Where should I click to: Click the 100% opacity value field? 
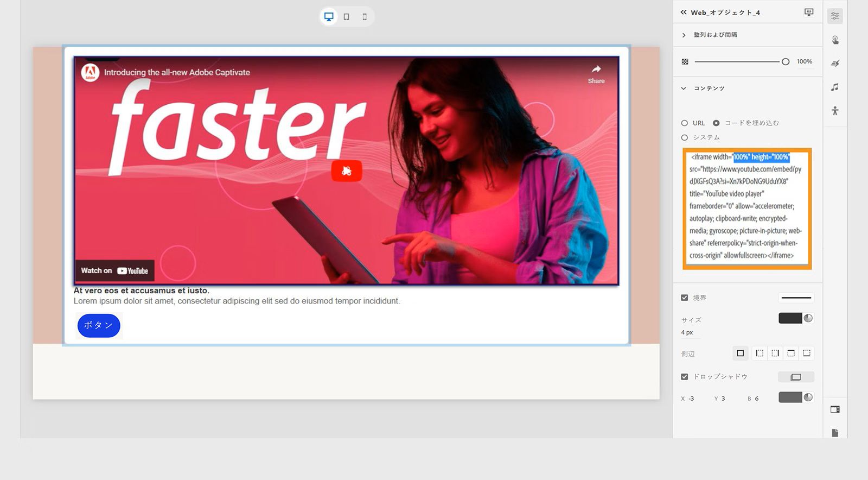click(x=805, y=62)
